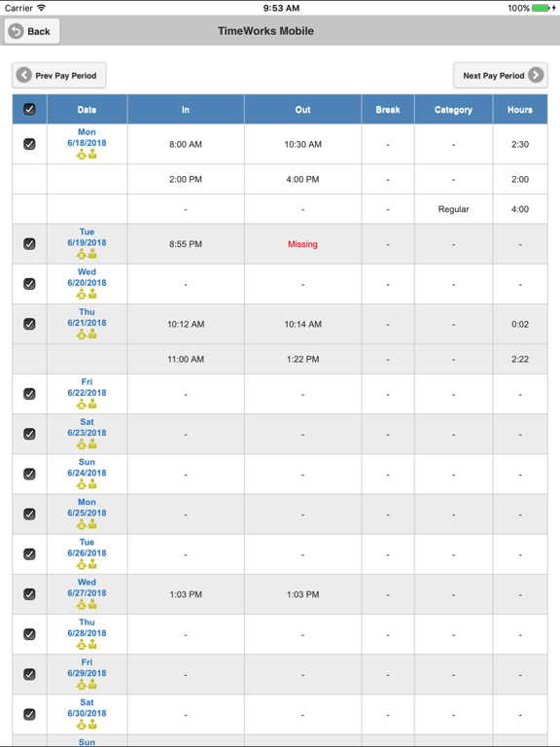Image resolution: width=560 pixels, height=747 pixels.
Task: Click person-with-tie icon under Mon 6/18/2018
Action: 92,154
